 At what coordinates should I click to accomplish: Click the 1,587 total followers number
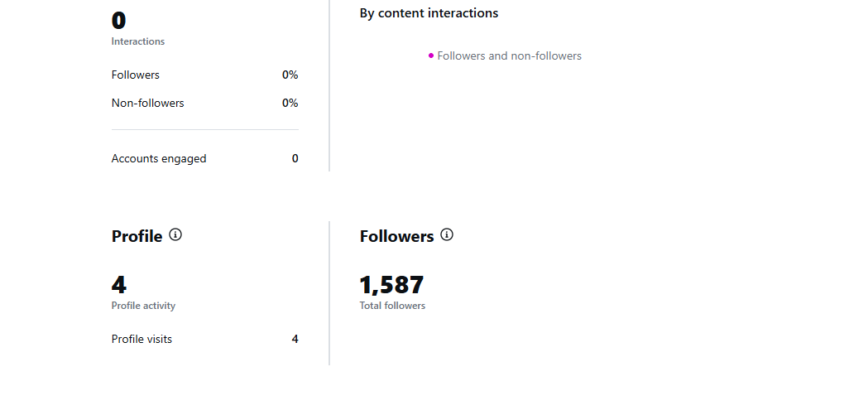point(392,285)
